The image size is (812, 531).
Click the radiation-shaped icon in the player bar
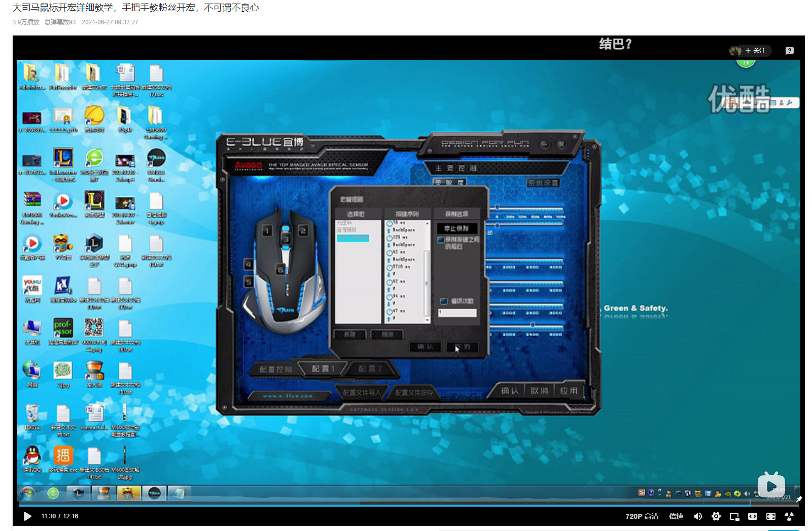click(789, 516)
